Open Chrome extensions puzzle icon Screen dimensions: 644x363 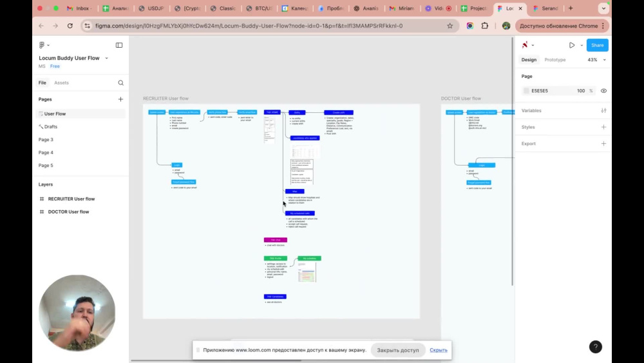[485, 26]
